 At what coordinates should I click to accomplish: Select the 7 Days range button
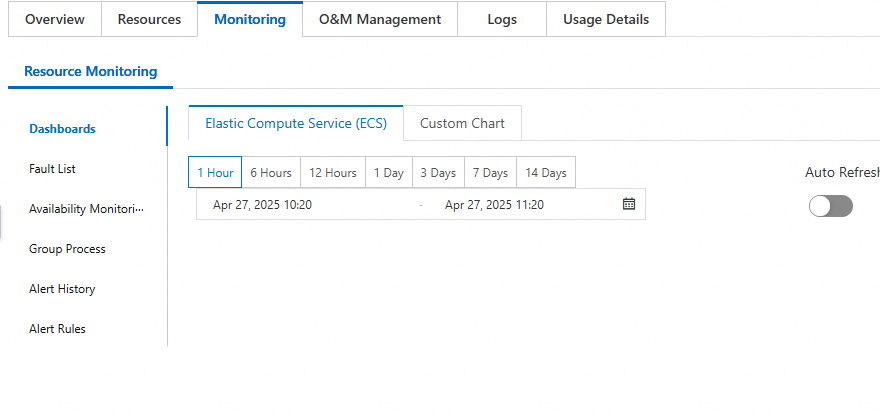pos(490,172)
